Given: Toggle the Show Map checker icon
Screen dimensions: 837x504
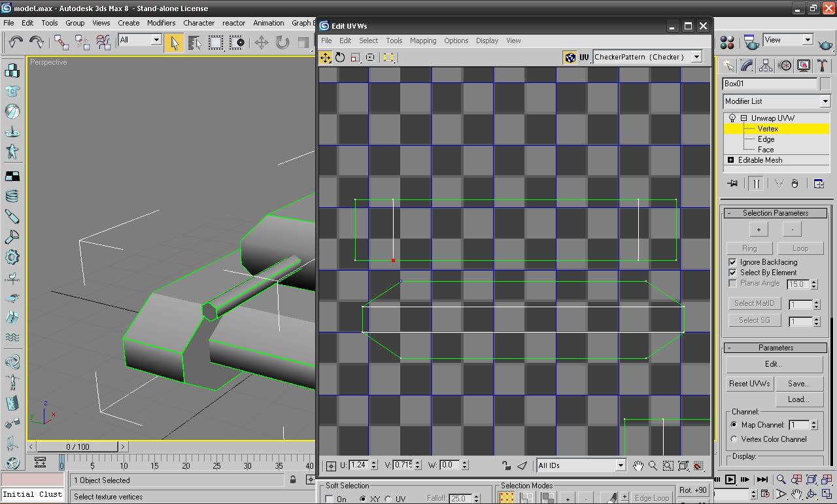Looking at the screenshot, I should (x=570, y=58).
